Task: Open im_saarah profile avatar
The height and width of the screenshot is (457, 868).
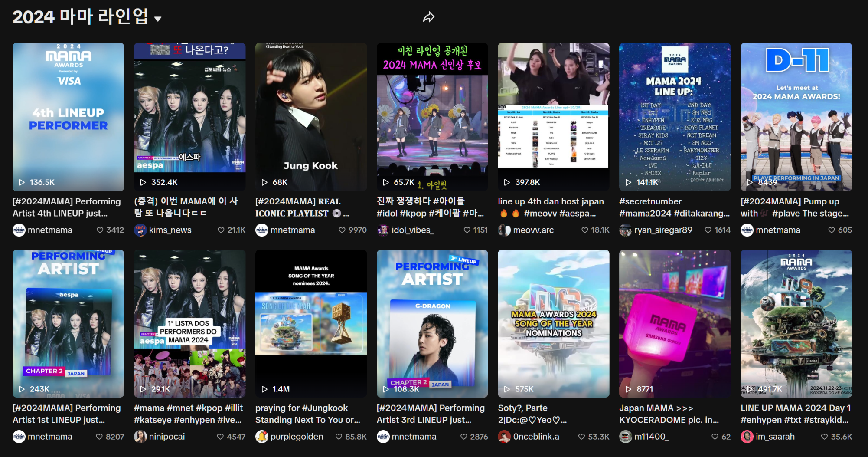Action: (747, 437)
